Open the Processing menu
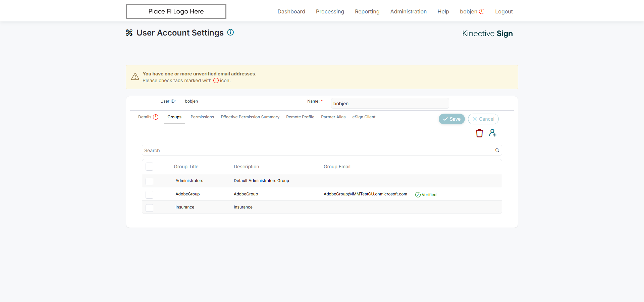This screenshot has height=302, width=644. (330, 11)
